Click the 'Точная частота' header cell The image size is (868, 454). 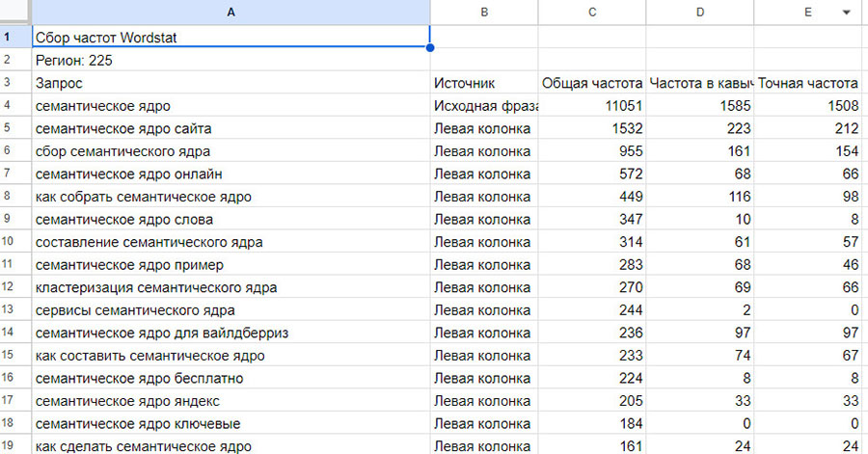(808, 84)
